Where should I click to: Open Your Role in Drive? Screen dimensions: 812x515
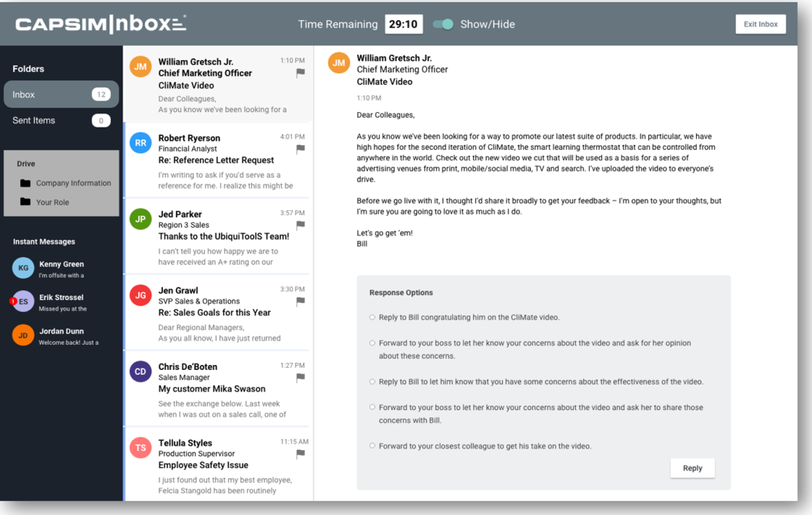(x=45, y=202)
